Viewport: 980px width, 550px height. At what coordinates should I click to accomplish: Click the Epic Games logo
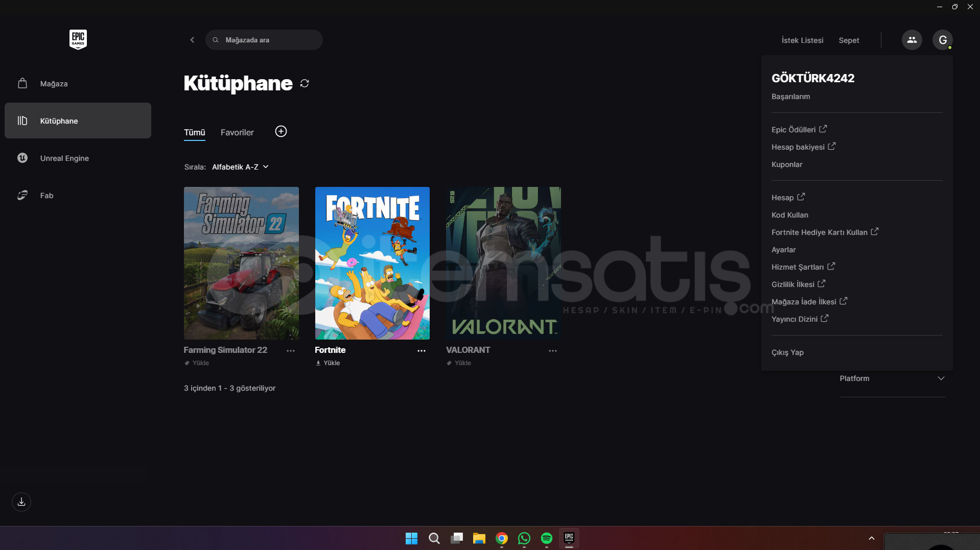78,39
